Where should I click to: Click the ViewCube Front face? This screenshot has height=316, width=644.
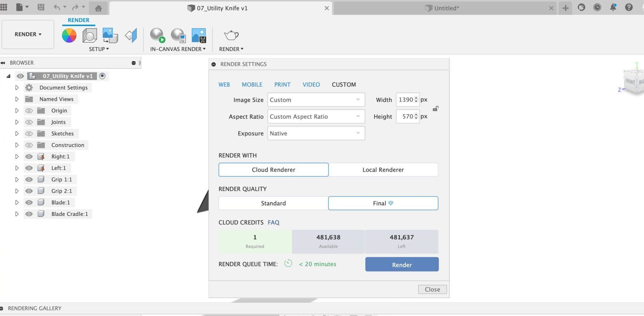pos(630,81)
